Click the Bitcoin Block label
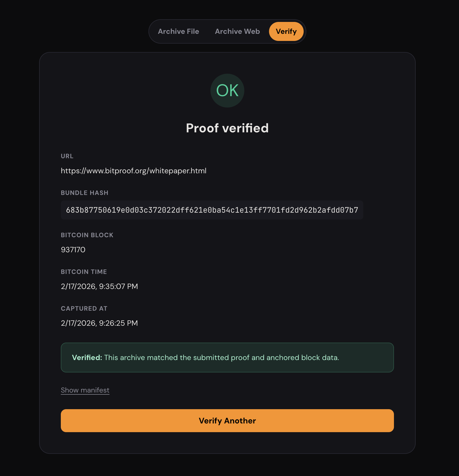 click(x=87, y=235)
